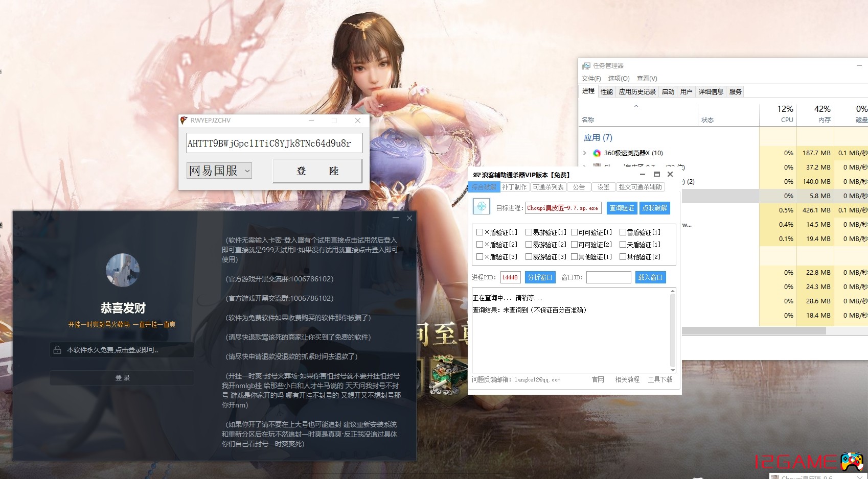Sort Task Manager by the 内存 column

click(x=815, y=114)
